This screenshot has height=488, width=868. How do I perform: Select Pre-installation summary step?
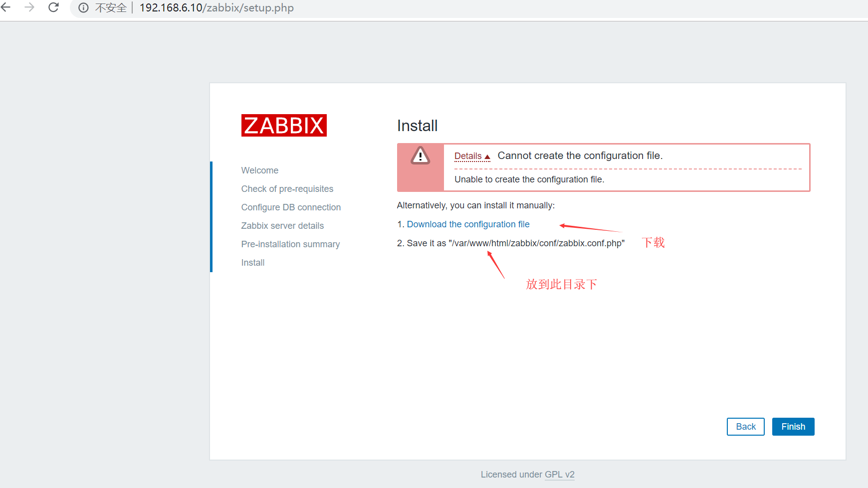click(x=290, y=244)
